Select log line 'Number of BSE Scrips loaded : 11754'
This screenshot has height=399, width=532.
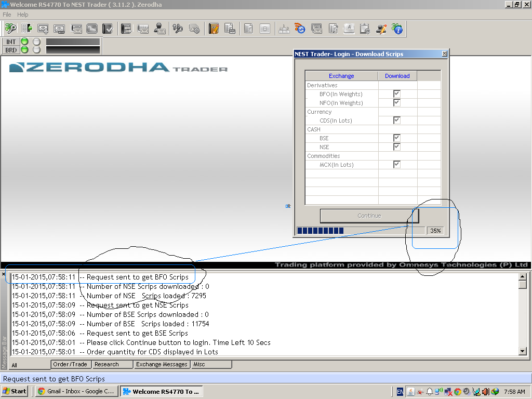[110, 324]
